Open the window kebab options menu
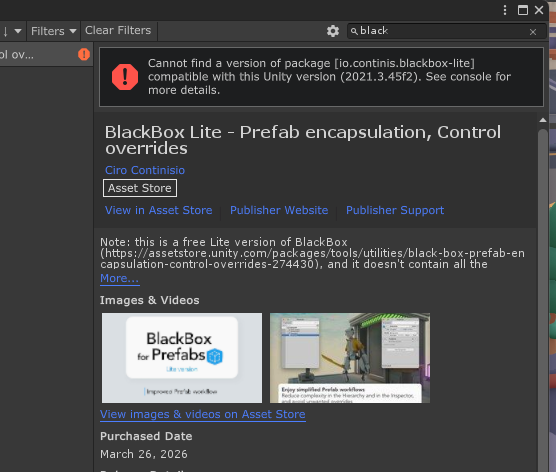The width and height of the screenshot is (556, 472). [505, 10]
